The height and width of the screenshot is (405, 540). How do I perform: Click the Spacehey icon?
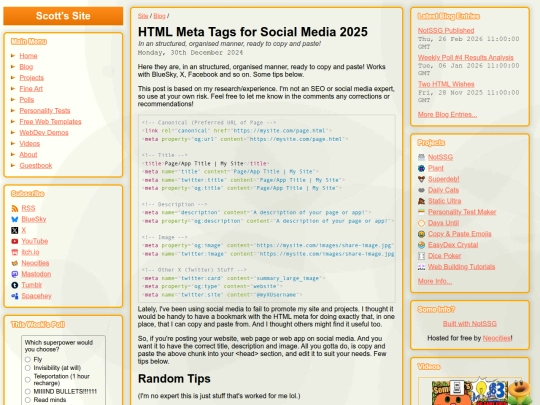14,296
